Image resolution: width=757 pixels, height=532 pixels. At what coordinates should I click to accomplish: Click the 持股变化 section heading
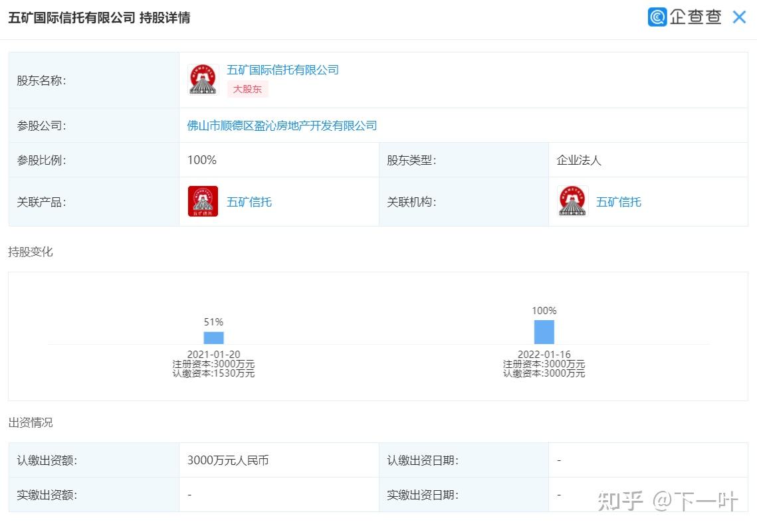[31, 252]
